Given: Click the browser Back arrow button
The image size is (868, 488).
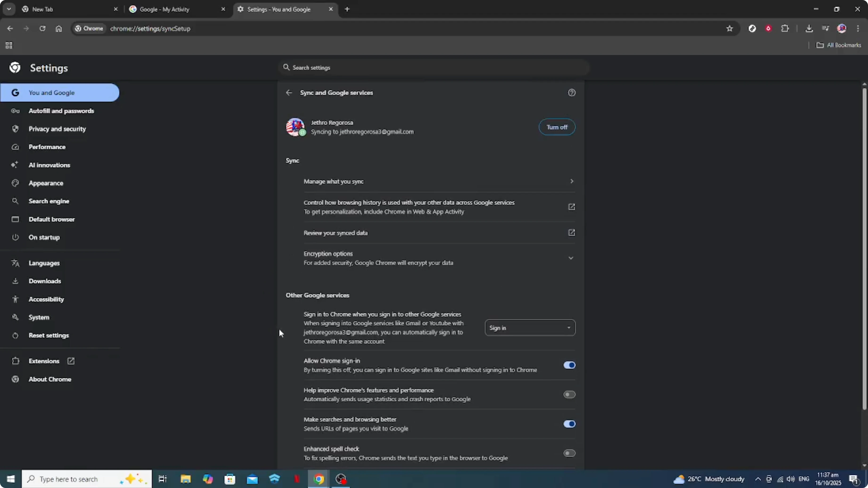Looking at the screenshot, I should click(10, 29).
